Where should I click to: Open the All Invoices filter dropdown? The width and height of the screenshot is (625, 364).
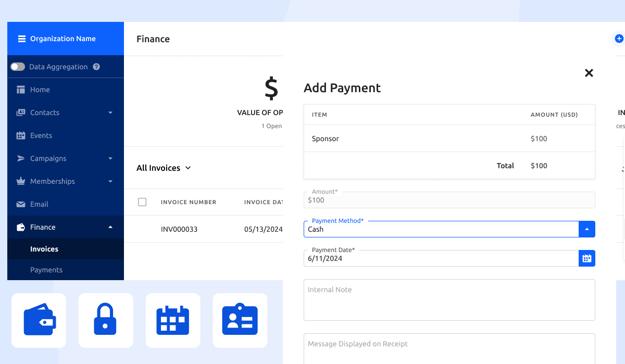[163, 168]
